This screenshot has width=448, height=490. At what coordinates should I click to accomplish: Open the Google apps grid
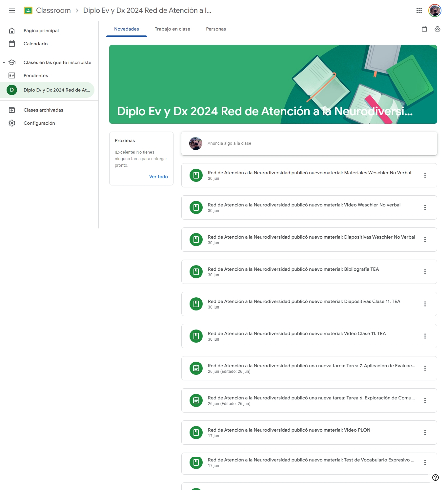coord(419,11)
